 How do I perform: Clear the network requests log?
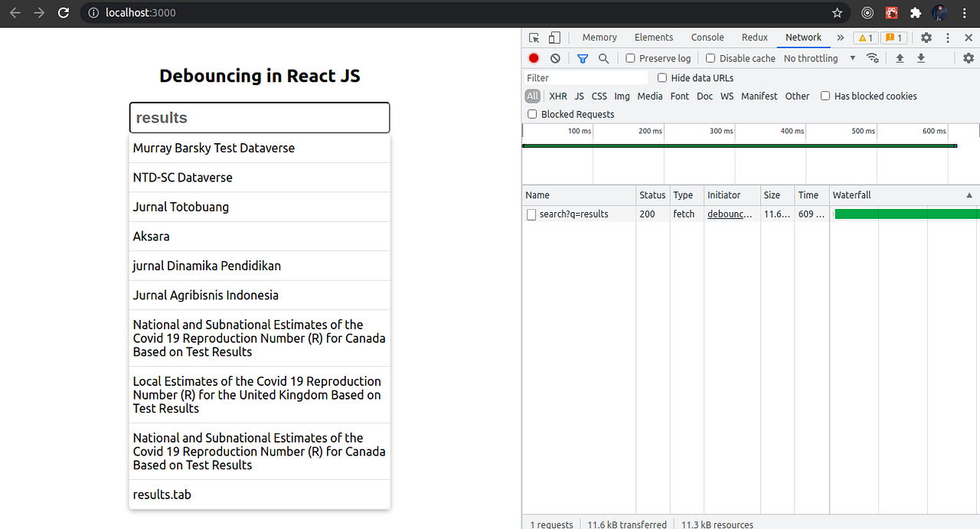click(x=554, y=58)
